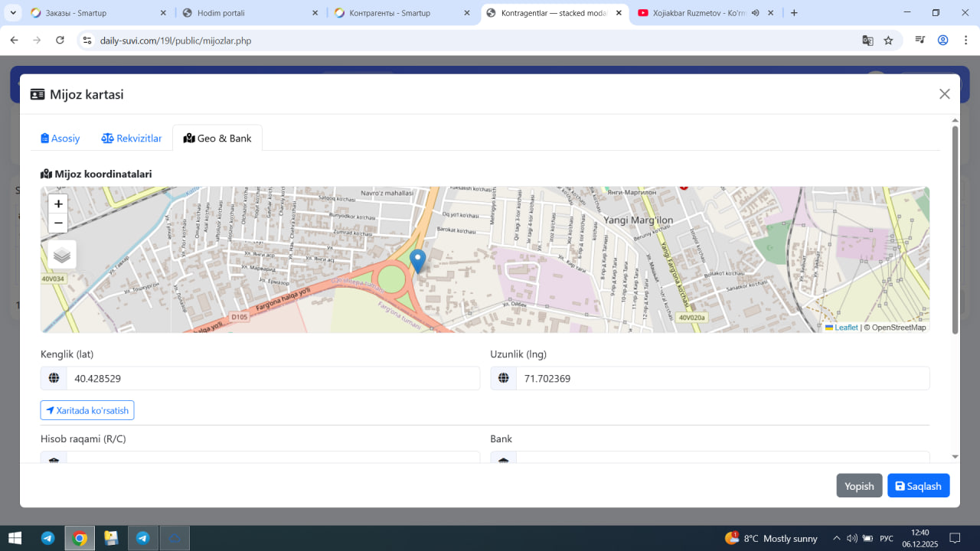This screenshot has width=980, height=551.
Task: Zoom in on the map
Action: click(x=58, y=204)
